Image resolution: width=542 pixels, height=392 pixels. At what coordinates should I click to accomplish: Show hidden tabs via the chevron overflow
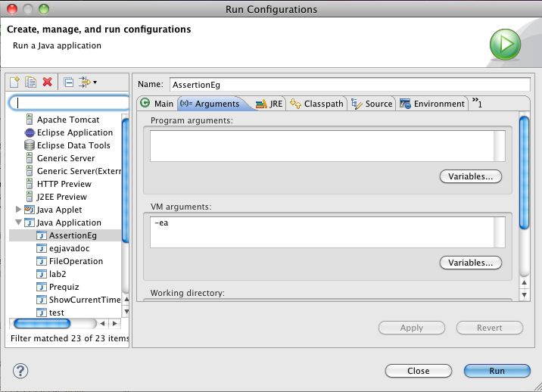[477, 102]
